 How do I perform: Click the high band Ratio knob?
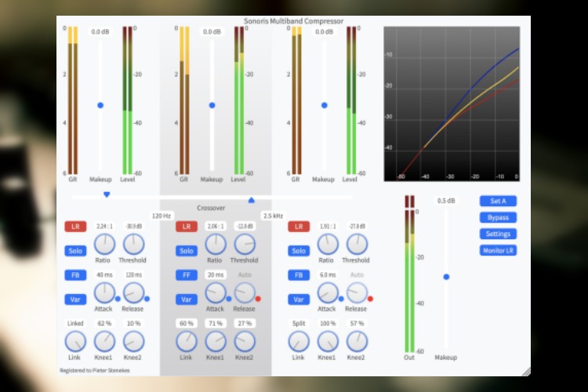tap(328, 244)
